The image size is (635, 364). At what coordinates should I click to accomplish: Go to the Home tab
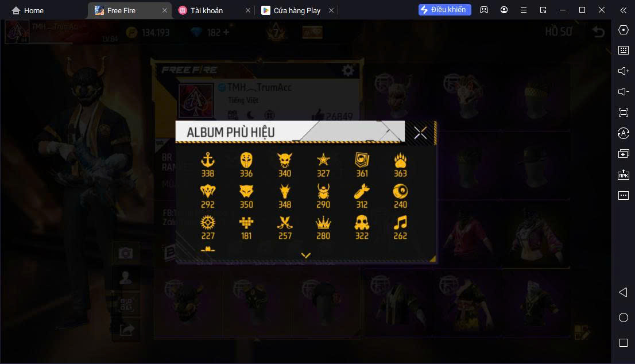[28, 10]
